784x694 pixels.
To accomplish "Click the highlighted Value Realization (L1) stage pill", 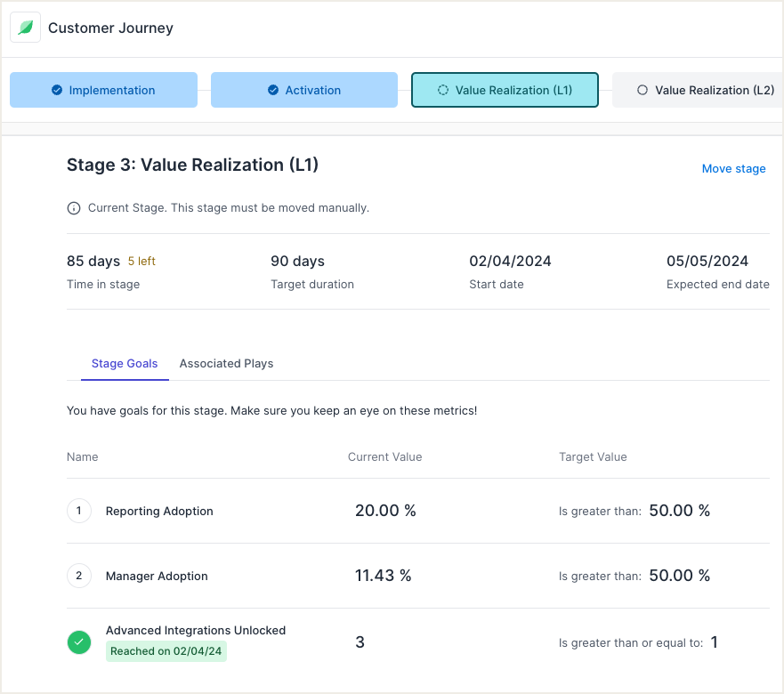I will tap(505, 90).
